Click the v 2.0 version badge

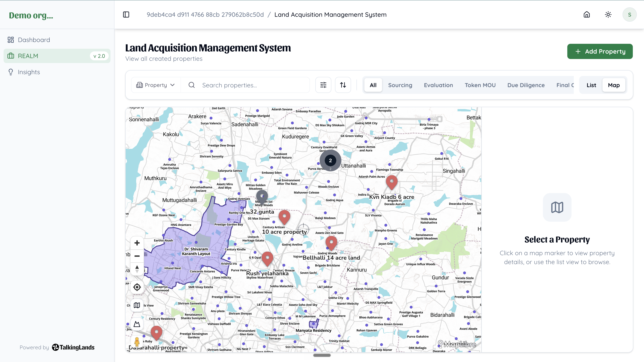99,56
